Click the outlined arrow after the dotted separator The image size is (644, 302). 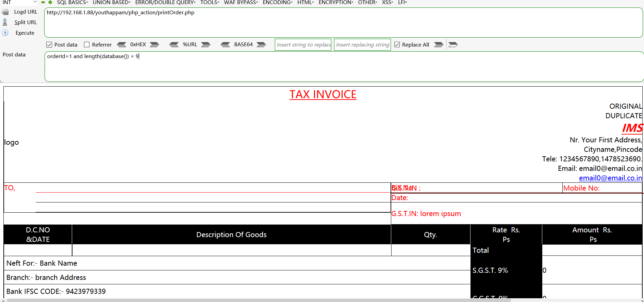[x=453, y=45]
